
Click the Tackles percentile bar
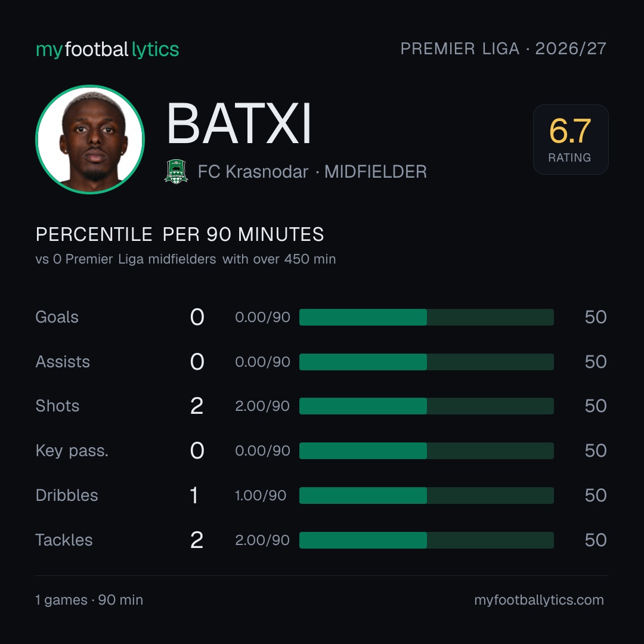click(426, 540)
